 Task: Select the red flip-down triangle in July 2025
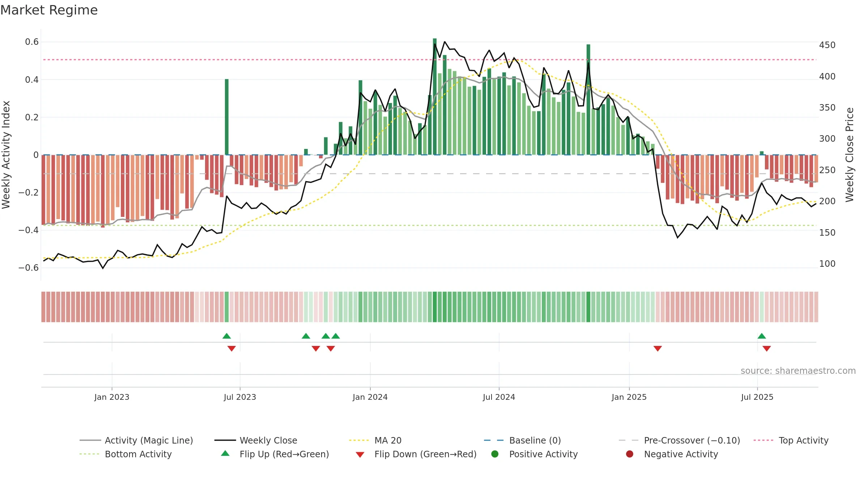click(767, 348)
